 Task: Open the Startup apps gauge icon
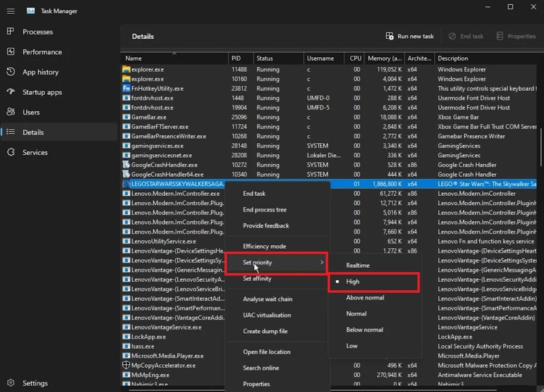point(11,92)
